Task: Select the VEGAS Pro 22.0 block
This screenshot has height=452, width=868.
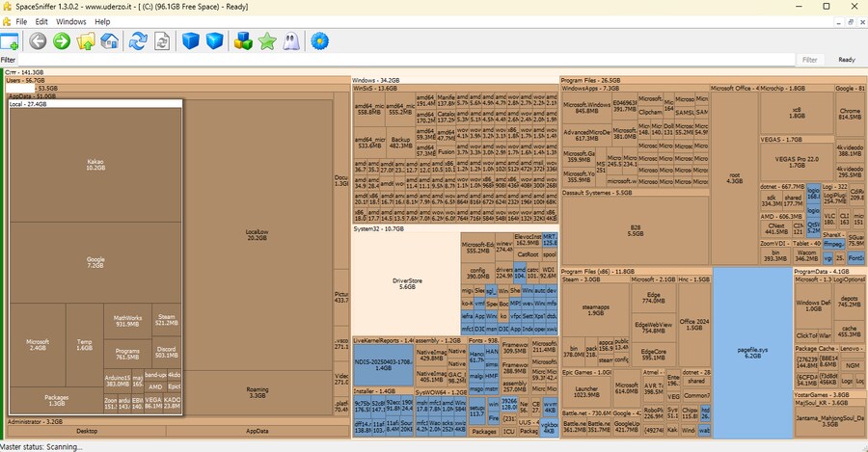Action: [x=797, y=162]
